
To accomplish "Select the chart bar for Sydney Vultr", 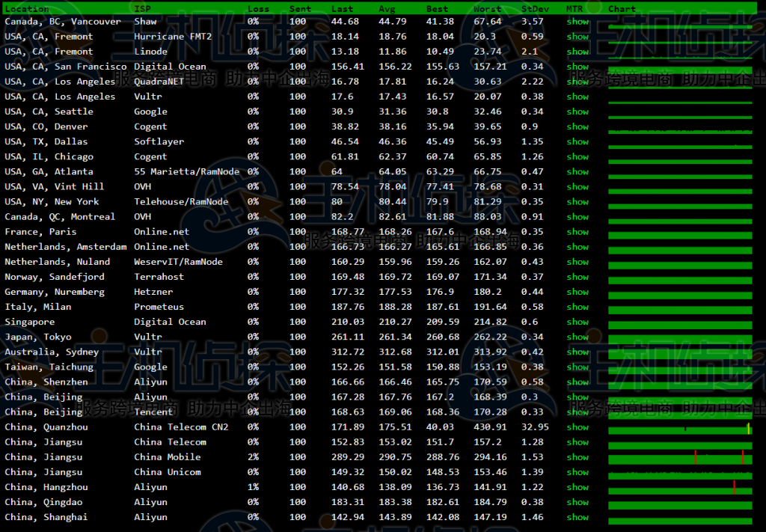I will (679, 353).
